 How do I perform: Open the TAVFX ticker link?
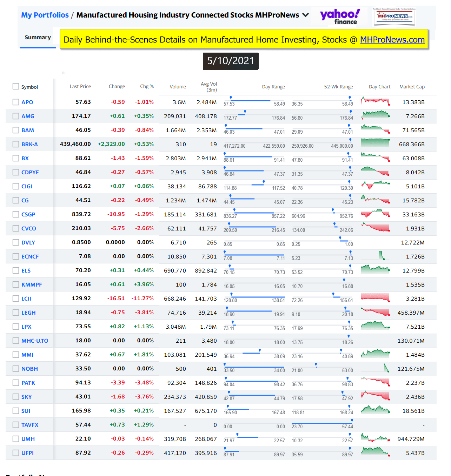click(x=30, y=425)
